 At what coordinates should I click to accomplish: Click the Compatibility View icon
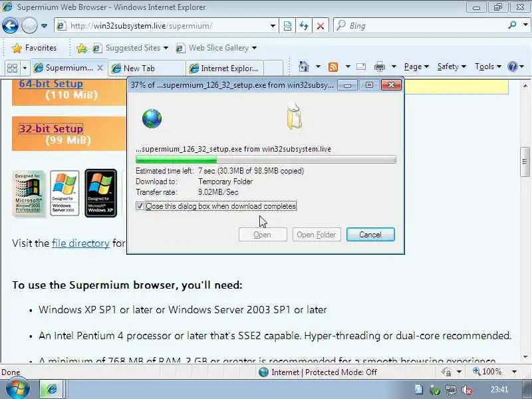click(x=287, y=26)
